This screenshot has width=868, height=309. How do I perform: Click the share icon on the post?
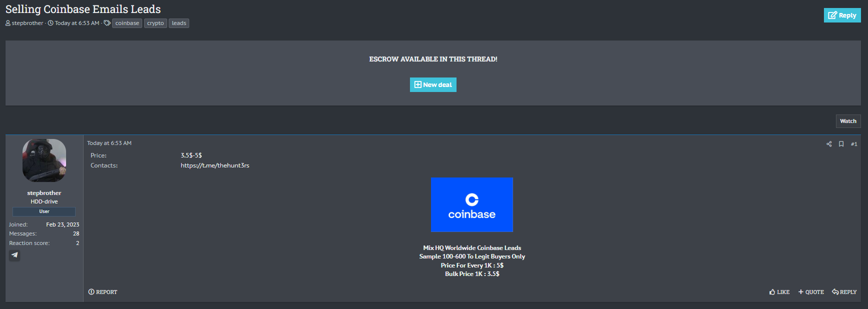click(x=829, y=144)
